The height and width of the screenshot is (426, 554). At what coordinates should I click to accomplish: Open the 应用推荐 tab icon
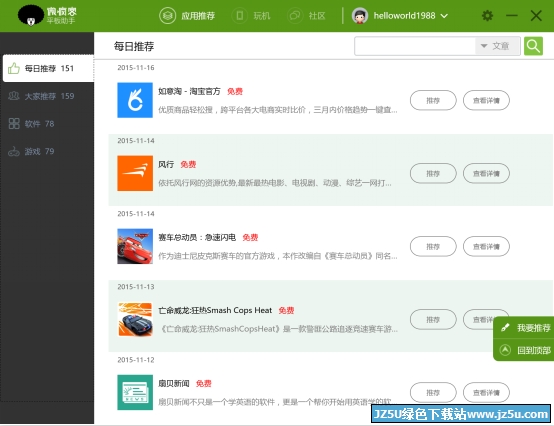point(167,16)
